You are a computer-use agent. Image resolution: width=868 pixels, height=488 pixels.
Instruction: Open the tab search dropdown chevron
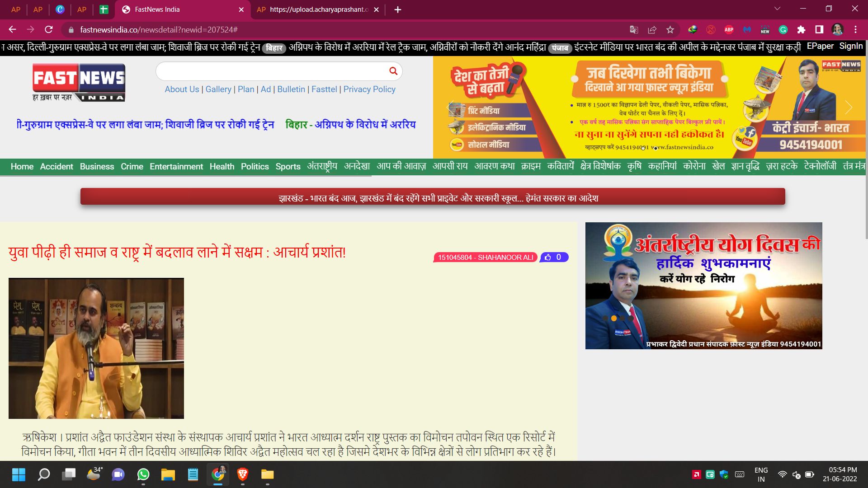777,9
